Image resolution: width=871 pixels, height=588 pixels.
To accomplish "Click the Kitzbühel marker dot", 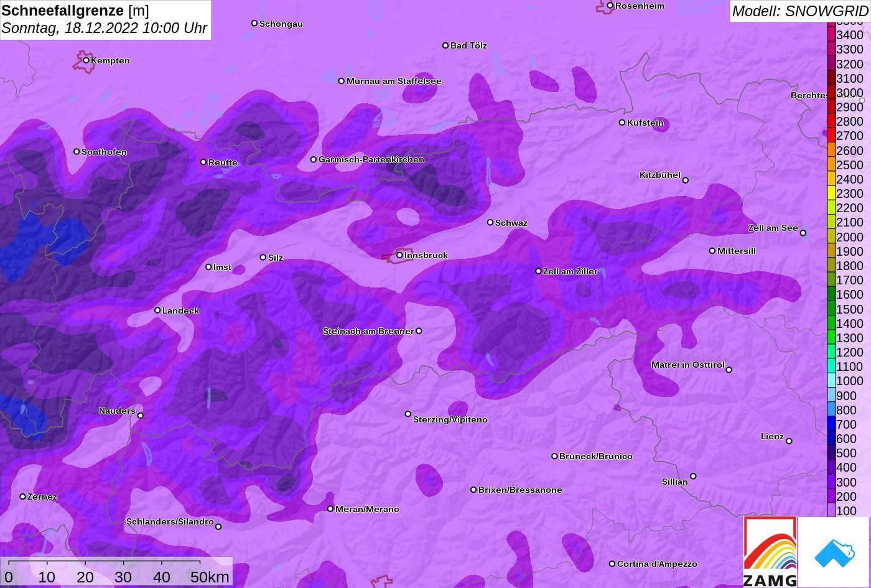I will [686, 180].
